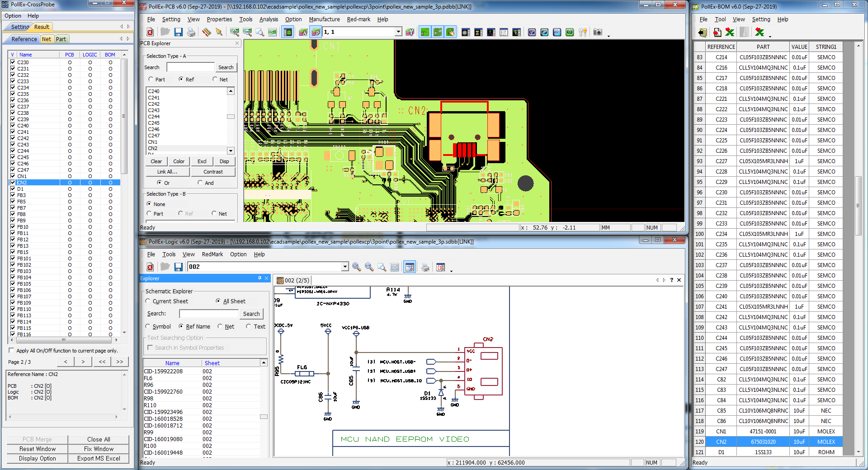Viewport: 868px width, 470px height.
Task: Click the Export MS Excel button
Action: [x=98, y=458]
